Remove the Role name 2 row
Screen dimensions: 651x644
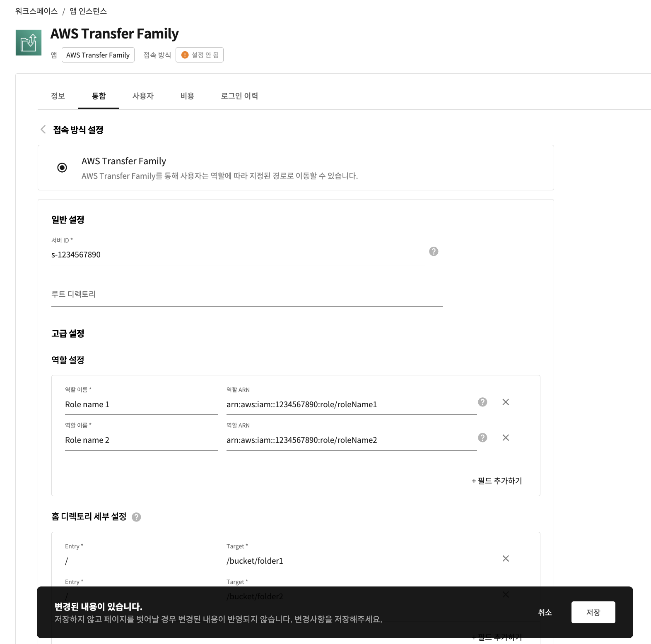point(506,437)
